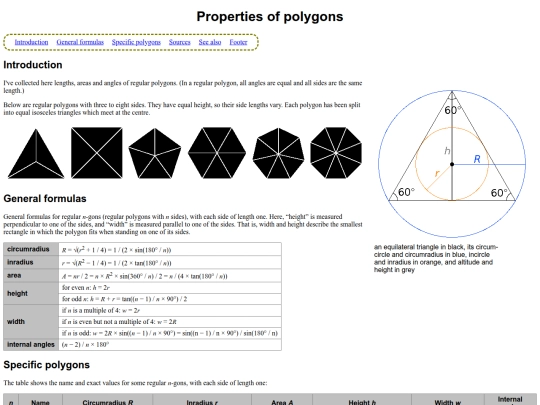Click the 'Properties of polygons' page title
Viewport: 540px width, 405px height.
[270, 17]
